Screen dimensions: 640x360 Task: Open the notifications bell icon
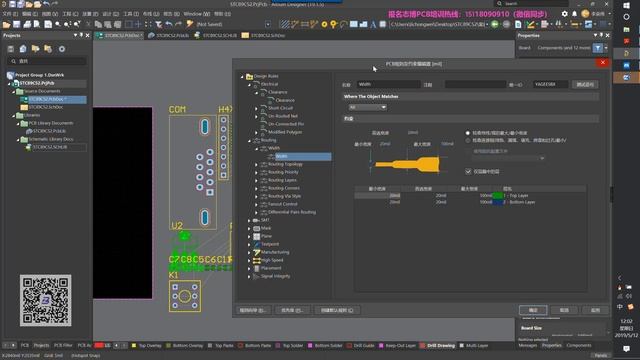pyautogui.click(x=574, y=14)
